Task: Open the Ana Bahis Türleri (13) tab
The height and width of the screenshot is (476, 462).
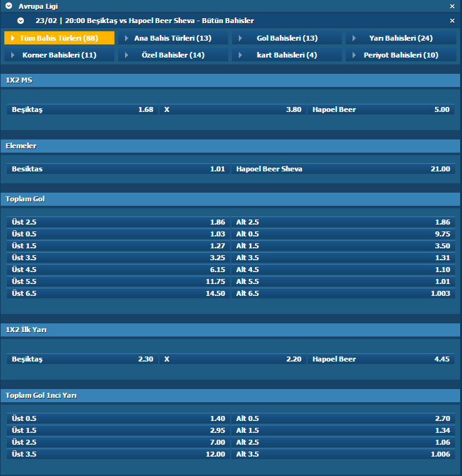Action: [173, 38]
